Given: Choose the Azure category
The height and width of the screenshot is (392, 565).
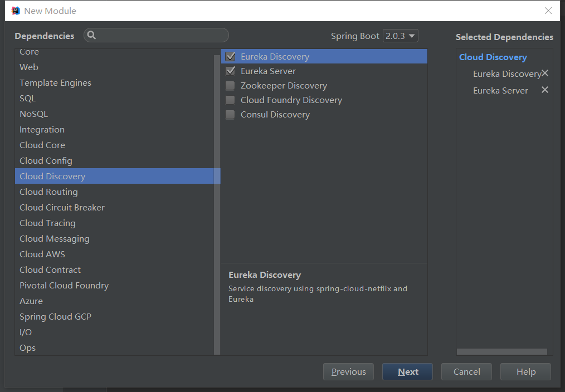Looking at the screenshot, I should point(114,301).
